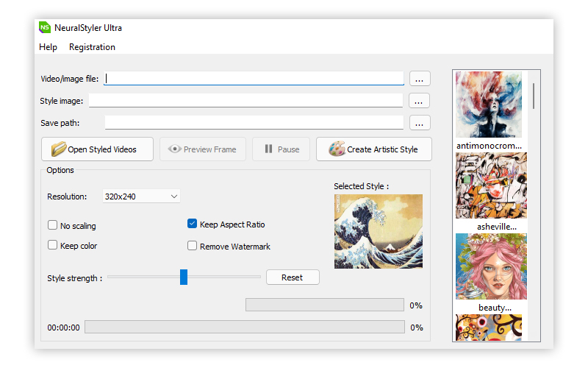Image resolution: width=588 pixels, height=368 pixels.
Task: Browse for a video/image file
Action: point(420,79)
